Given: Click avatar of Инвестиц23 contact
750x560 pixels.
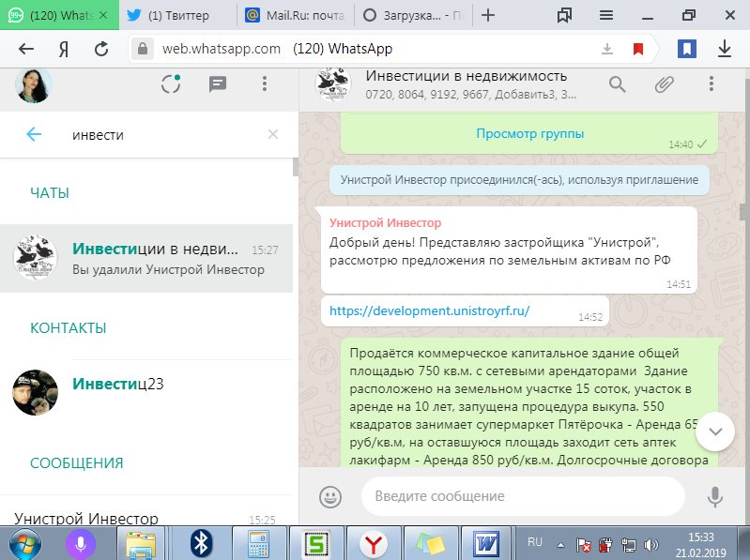Looking at the screenshot, I should (35, 392).
